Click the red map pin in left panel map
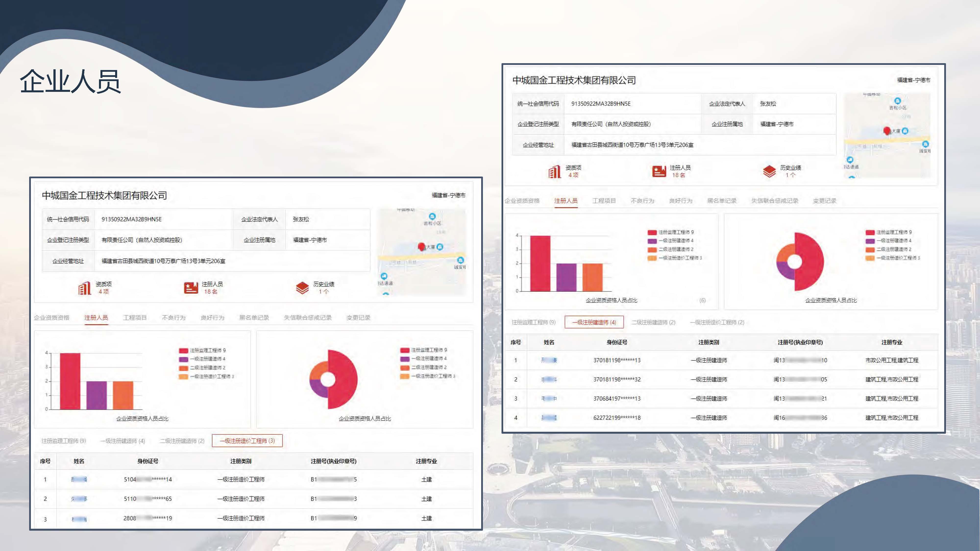The width and height of the screenshot is (980, 551). 421,247
